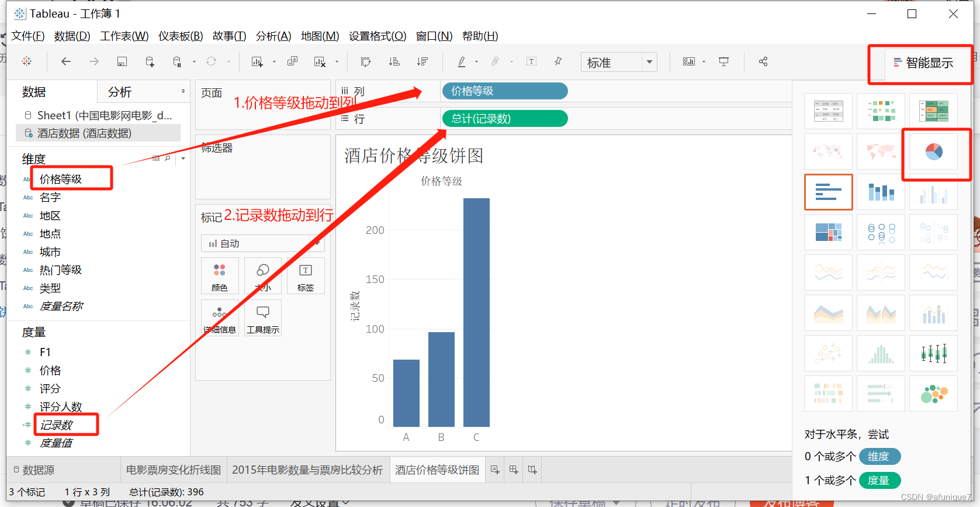Select the Sheet1 中国电影网 data source
The height and width of the screenshot is (507, 980).
[x=98, y=115]
